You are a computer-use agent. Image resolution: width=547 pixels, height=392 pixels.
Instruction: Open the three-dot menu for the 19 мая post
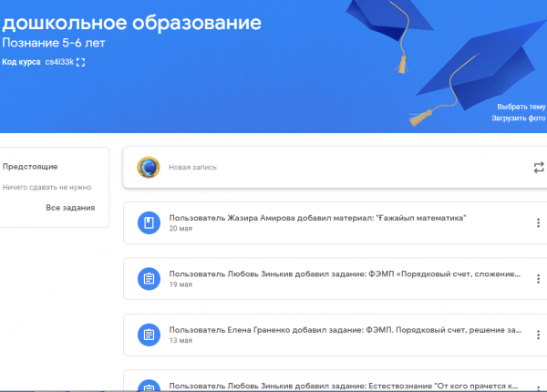(x=538, y=278)
